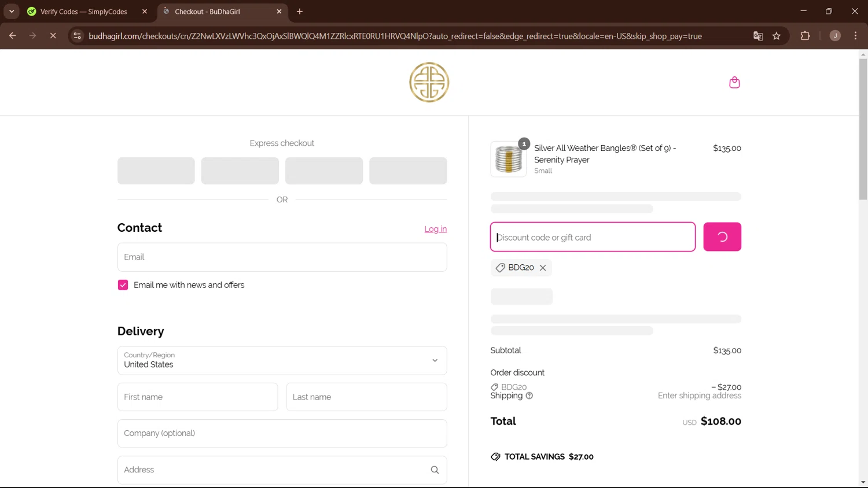The image size is (868, 488).
Task: Uncheck Email me with news and offers
Action: [123, 285]
